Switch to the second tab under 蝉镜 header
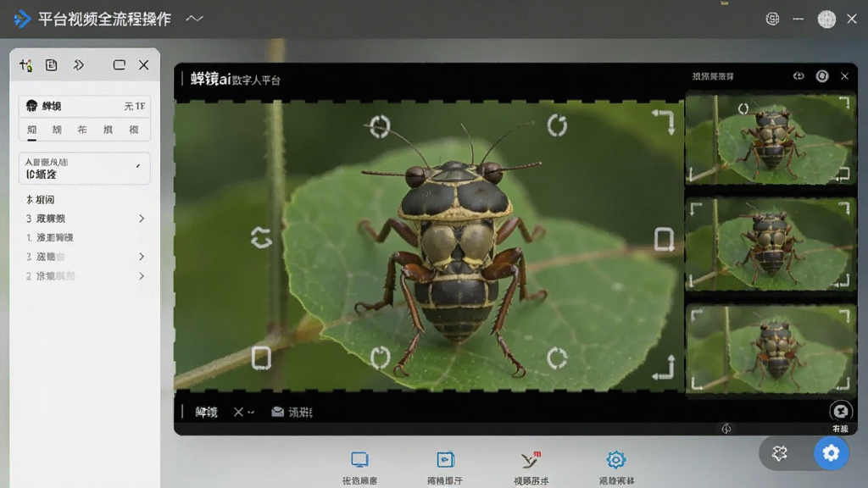Image resolution: width=868 pixels, height=488 pixels. (57, 130)
